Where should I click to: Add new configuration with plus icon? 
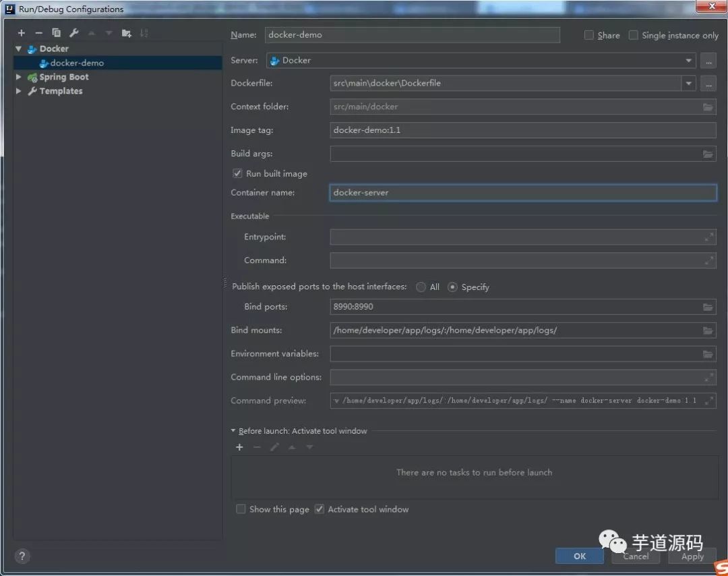coord(22,33)
